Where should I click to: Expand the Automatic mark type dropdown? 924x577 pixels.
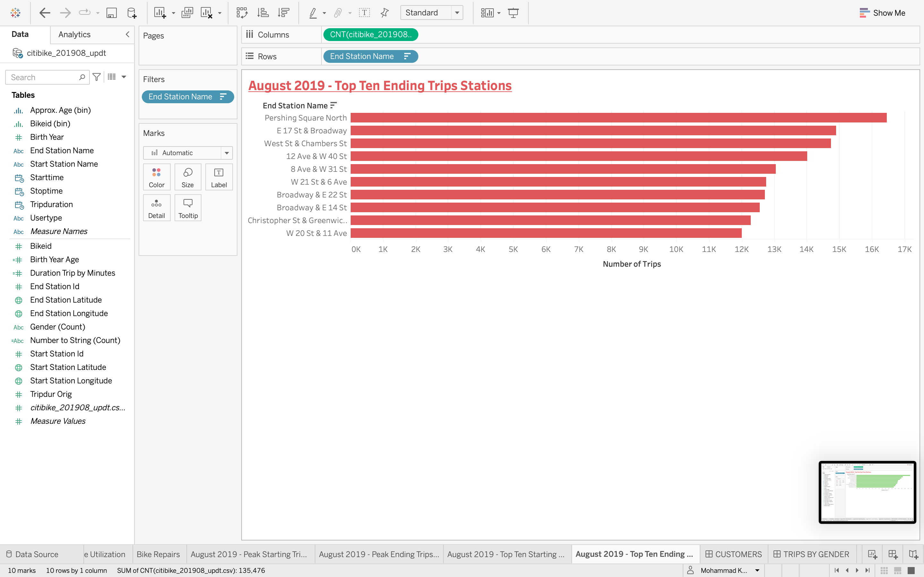click(227, 153)
